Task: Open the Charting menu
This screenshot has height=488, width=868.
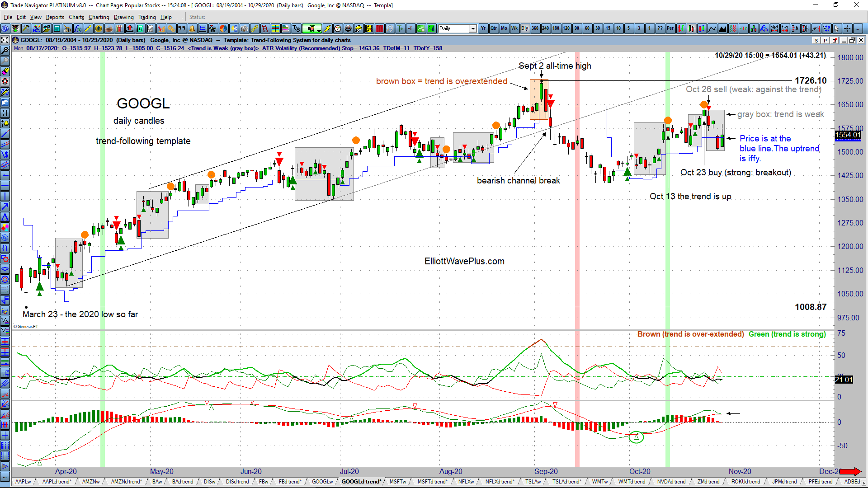Action: click(x=99, y=17)
